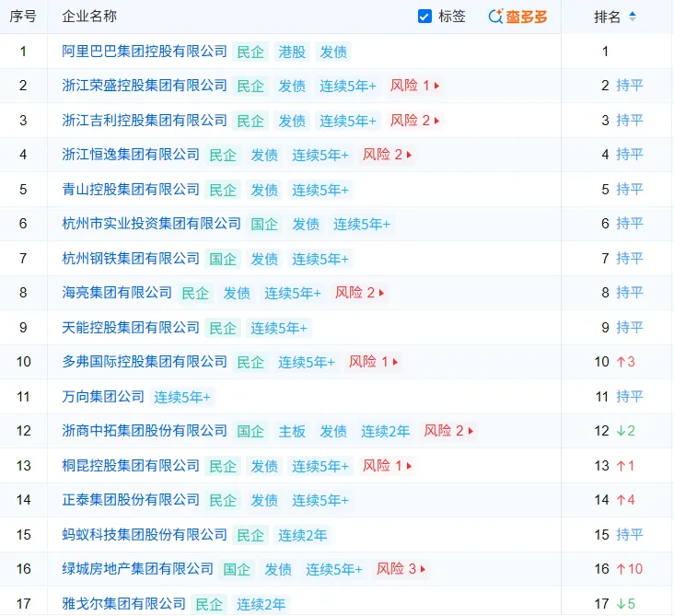Open 杭州钢铁集团有限公司 company link

(x=131, y=259)
